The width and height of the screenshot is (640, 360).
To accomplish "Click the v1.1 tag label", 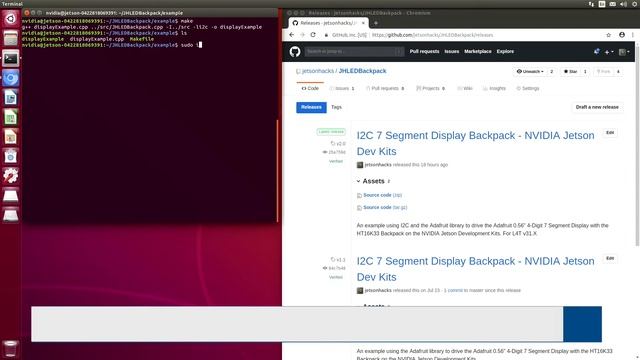I will pyautogui.click(x=338, y=260).
